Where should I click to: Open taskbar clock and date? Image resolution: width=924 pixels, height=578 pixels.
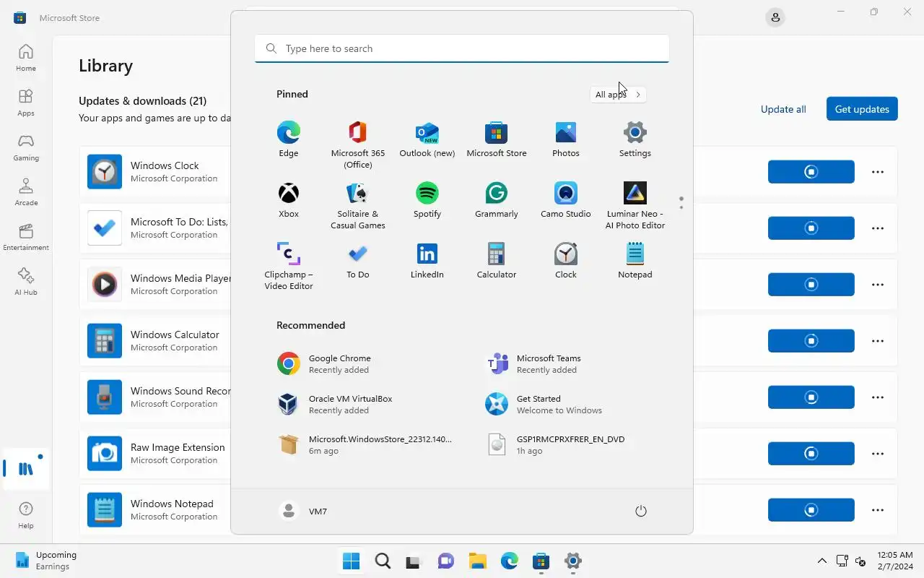[896, 561]
